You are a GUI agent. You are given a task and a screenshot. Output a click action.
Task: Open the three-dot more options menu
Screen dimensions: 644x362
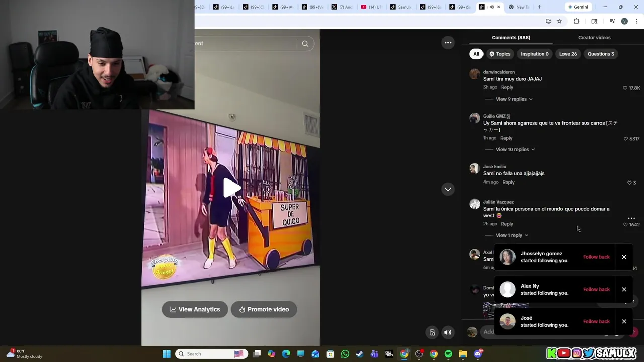click(x=448, y=43)
